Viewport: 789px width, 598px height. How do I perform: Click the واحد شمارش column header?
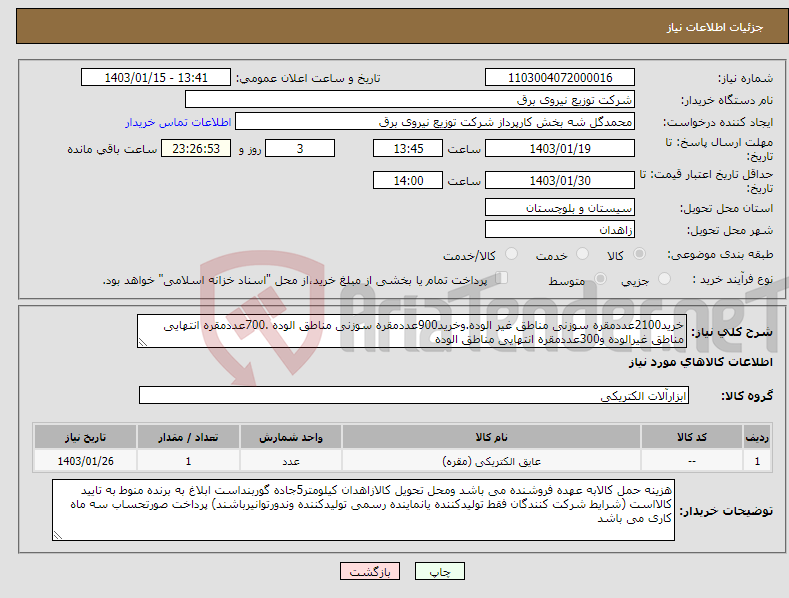pos(291,437)
